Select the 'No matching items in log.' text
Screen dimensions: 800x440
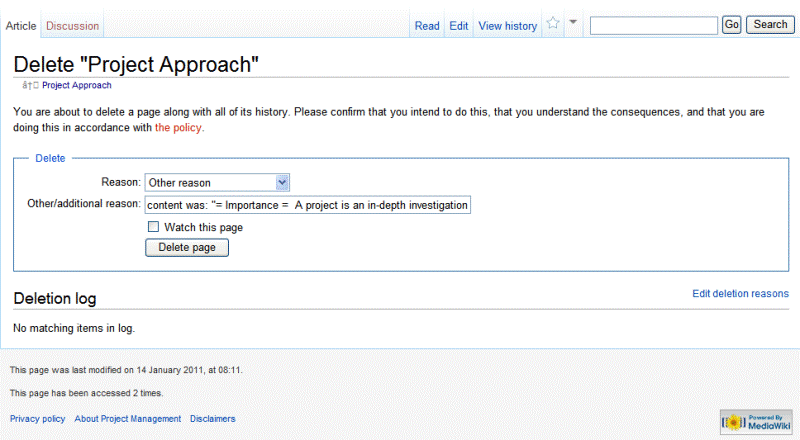74,328
